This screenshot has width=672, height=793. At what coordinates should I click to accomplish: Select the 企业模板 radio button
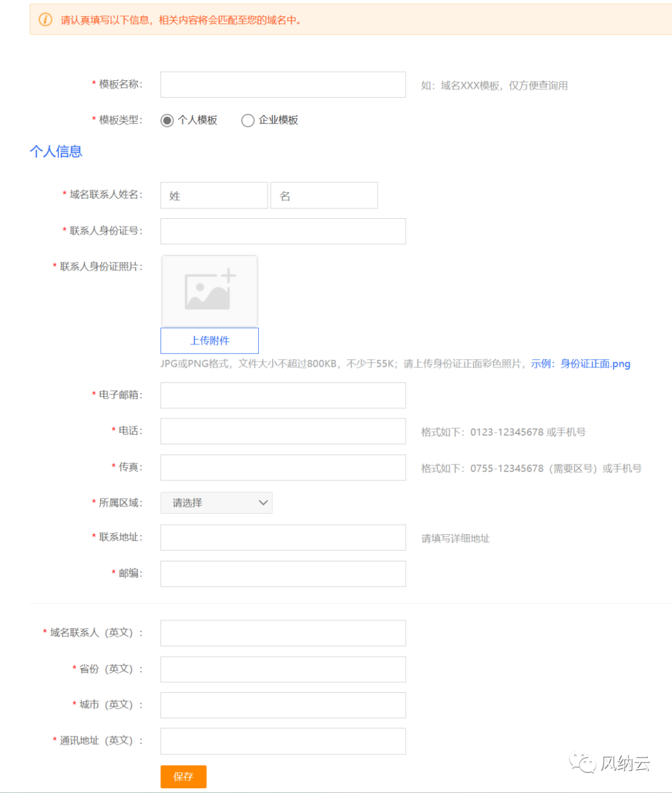tap(248, 120)
